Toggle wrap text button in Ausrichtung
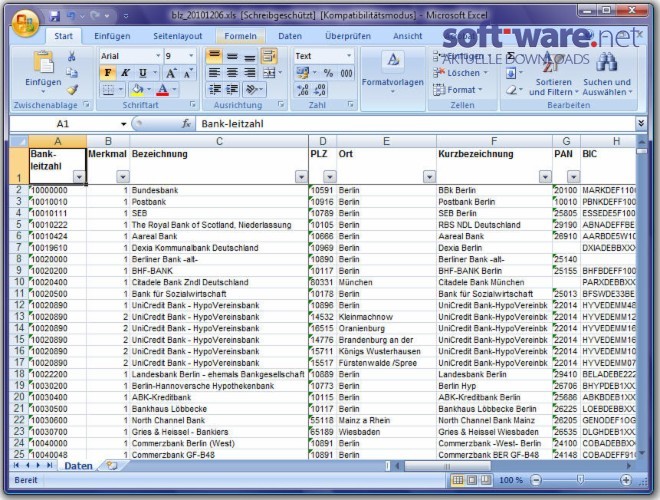Viewport: 660px width, 500px height. (269, 56)
